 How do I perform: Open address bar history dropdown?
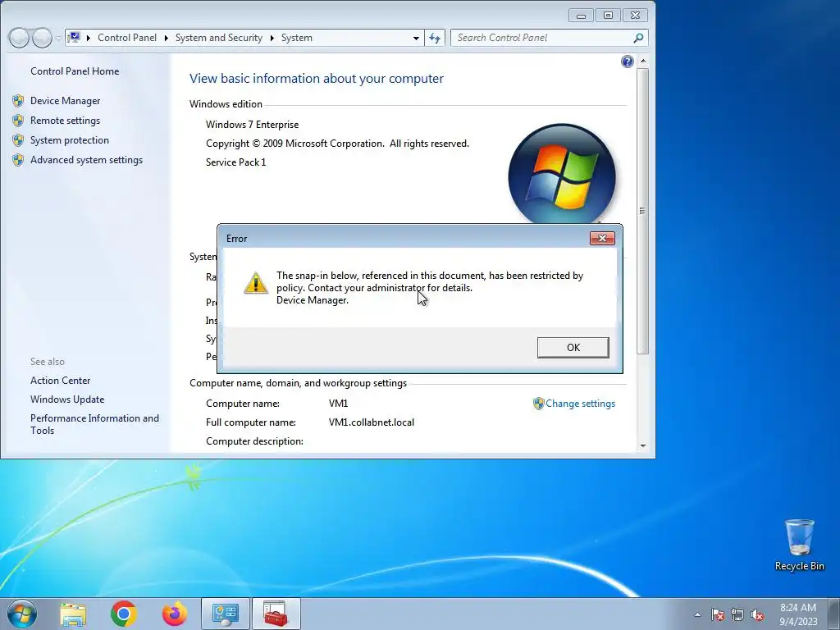(x=416, y=38)
